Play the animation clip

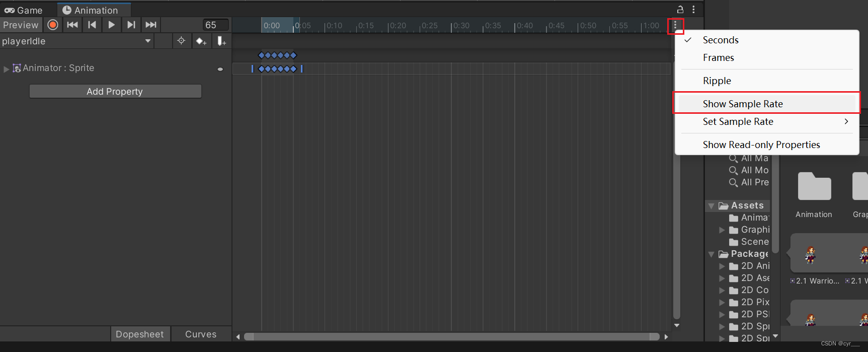[112, 25]
